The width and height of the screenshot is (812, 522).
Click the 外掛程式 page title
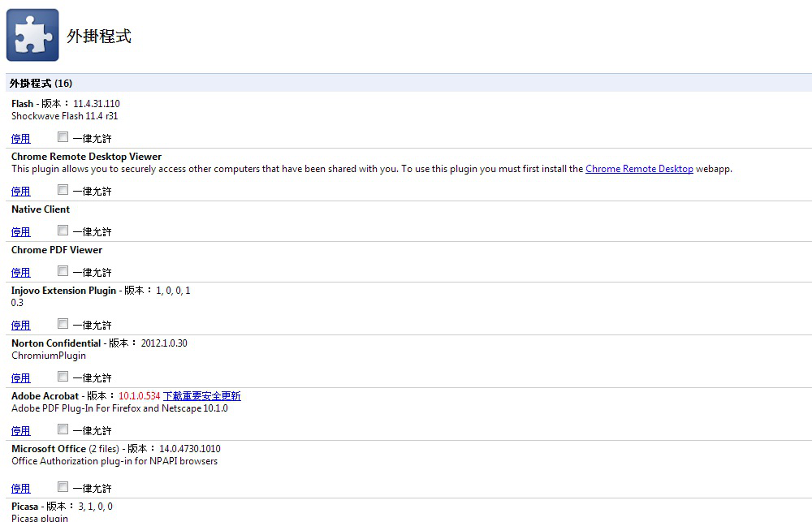tap(99, 37)
